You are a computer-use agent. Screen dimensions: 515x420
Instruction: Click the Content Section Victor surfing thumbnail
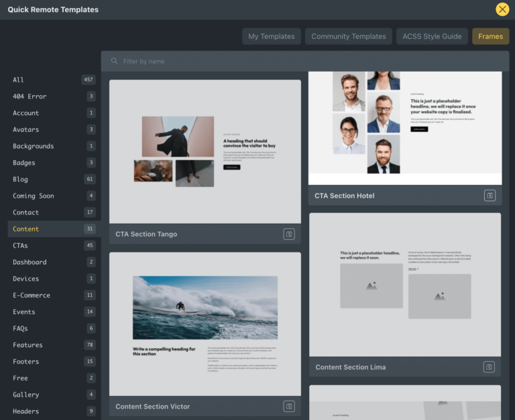(x=205, y=324)
